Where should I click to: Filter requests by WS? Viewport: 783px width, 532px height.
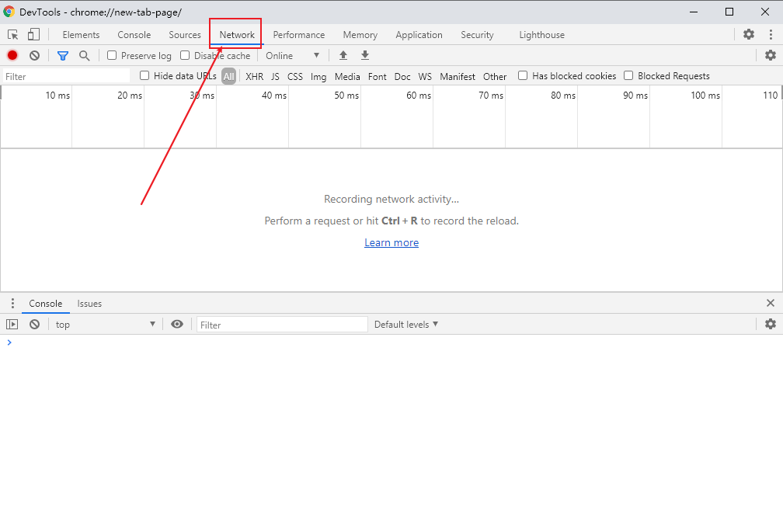(x=425, y=76)
